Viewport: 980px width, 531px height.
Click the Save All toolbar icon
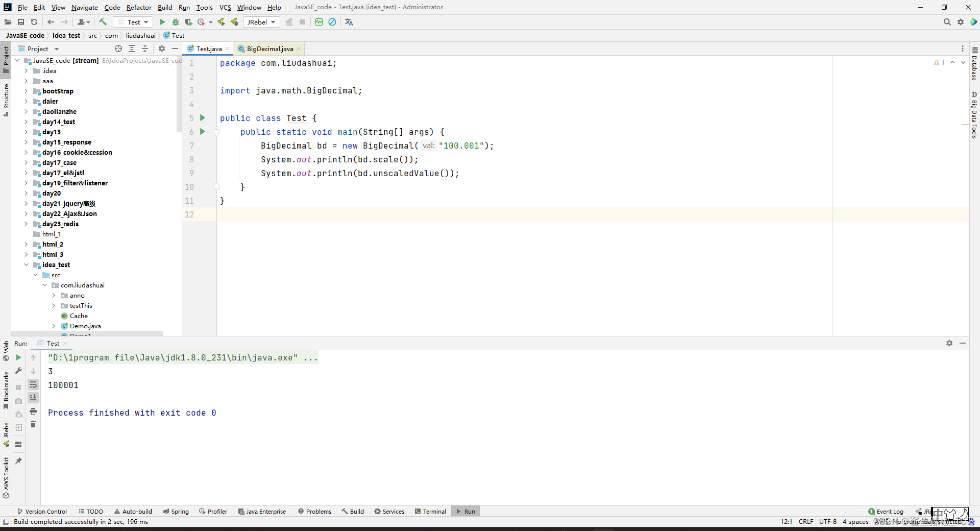pyautogui.click(x=21, y=22)
